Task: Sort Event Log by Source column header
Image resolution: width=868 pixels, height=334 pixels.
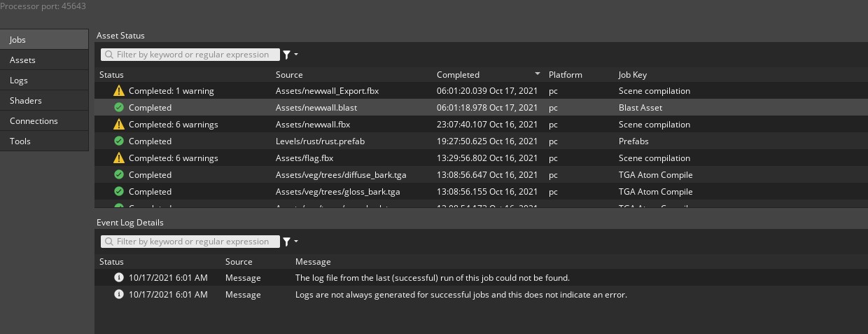Action: tap(239, 262)
